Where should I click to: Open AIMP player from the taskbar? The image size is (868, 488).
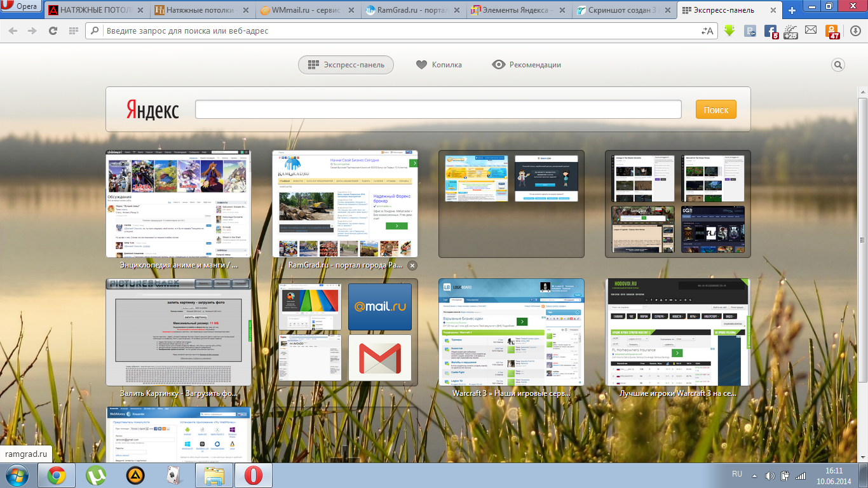tap(135, 475)
